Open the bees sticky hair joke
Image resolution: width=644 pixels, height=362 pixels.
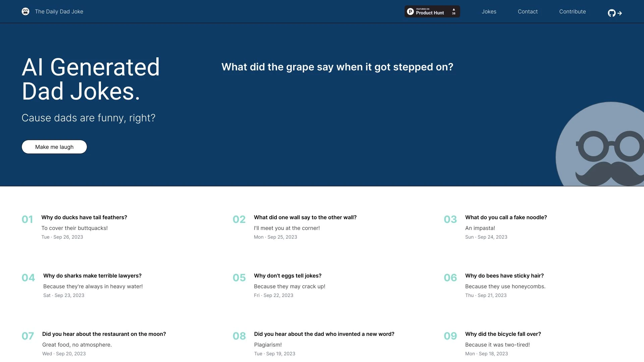tap(504, 276)
